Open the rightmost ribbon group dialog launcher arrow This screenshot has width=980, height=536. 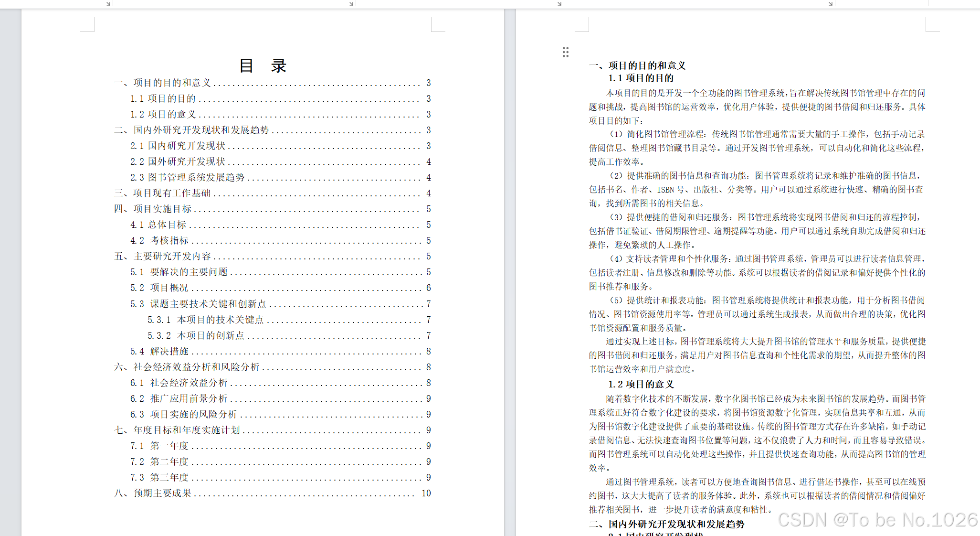coord(830,3)
